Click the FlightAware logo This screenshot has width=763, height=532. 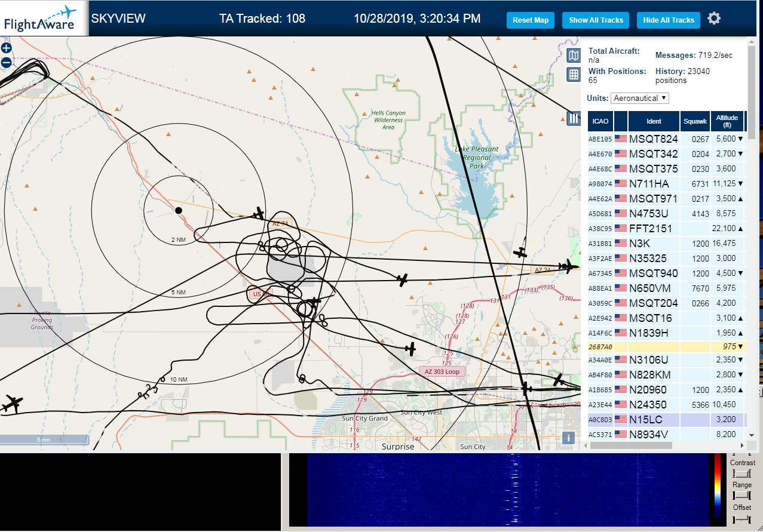(x=44, y=19)
